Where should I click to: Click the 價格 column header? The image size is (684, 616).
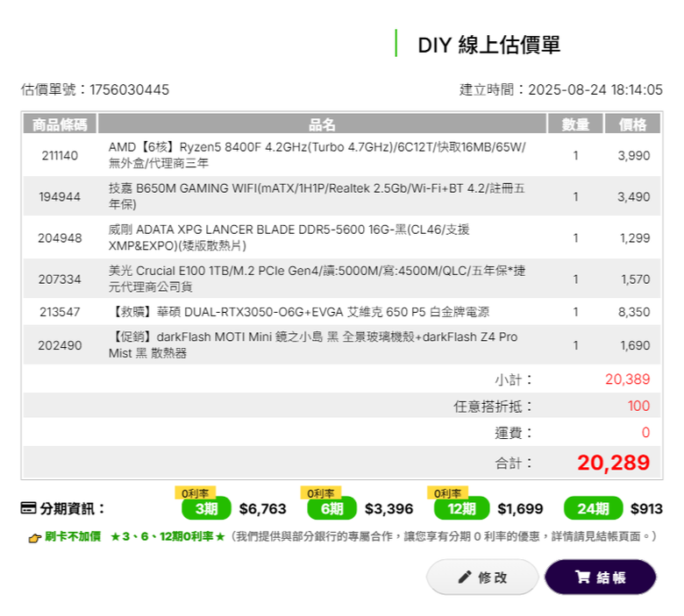click(632, 124)
